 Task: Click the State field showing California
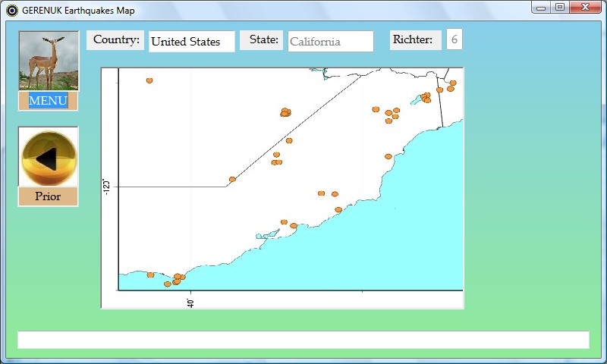pyautogui.click(x=331, y=42)
